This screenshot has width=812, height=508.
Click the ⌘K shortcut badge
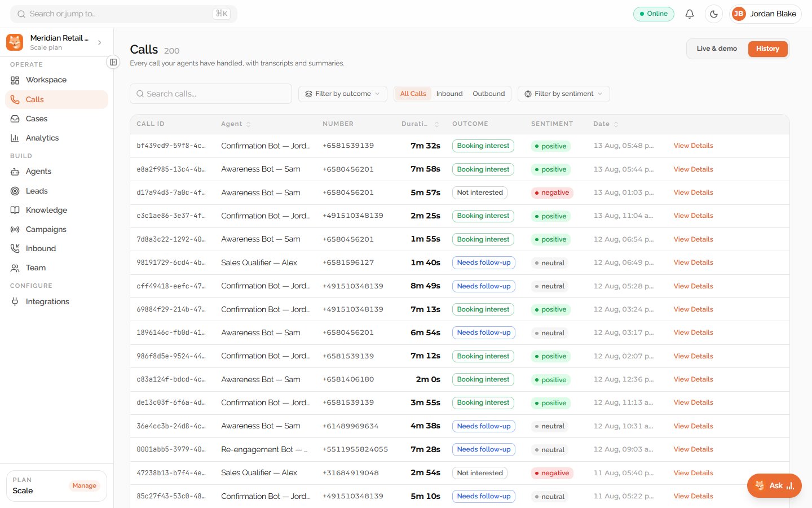point(222,14)
